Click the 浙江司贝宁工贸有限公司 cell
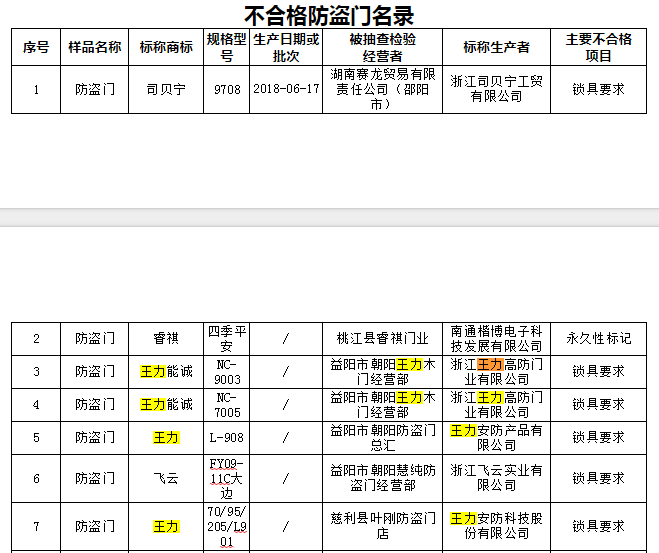The width and height of the screenshot is (659, 553). (x=496, y=90)
